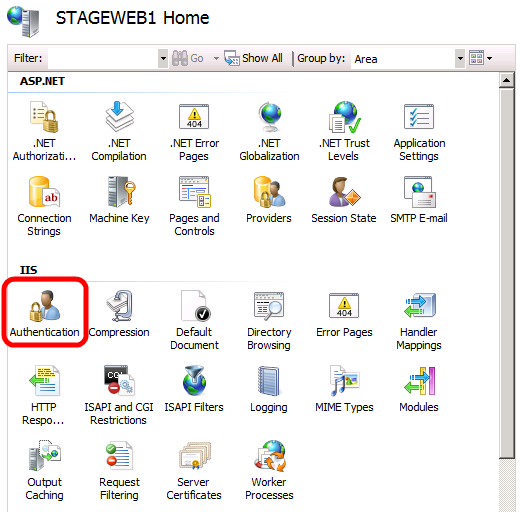Open the Request Filtering feature
522x512 pixels.
pos(119,470)
